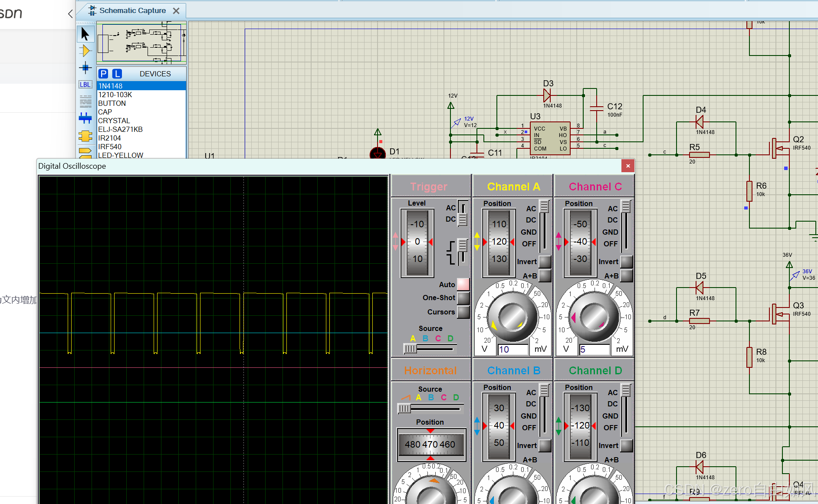Collapse the sidebar with the left chevron

click(x=71, y=13)
